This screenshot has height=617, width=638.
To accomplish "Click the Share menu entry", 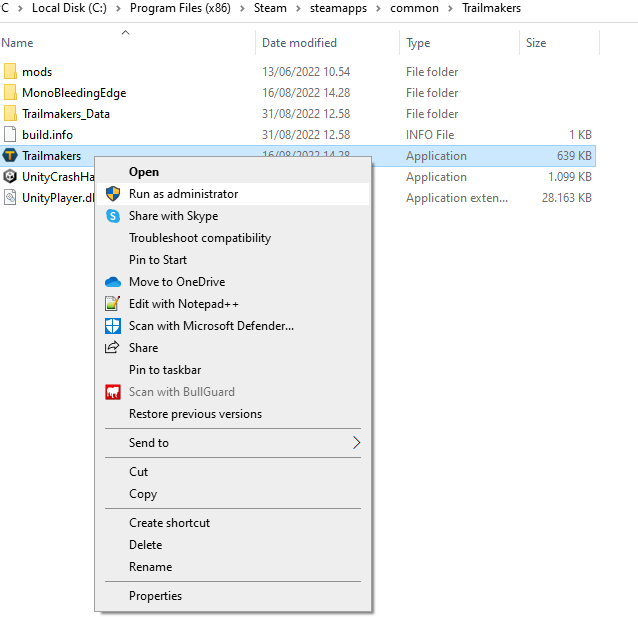I will (x=233, y=348).
